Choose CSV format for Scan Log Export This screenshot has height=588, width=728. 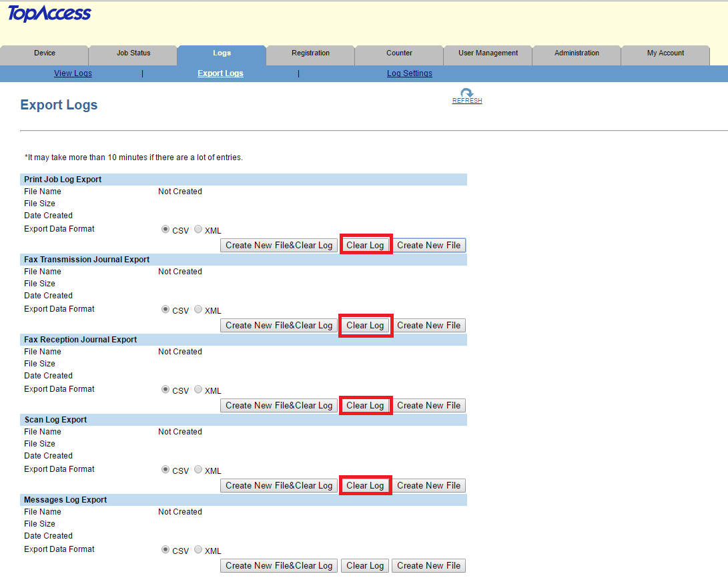[165, 470]
